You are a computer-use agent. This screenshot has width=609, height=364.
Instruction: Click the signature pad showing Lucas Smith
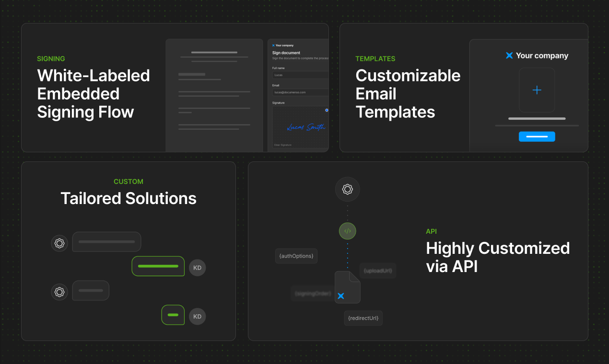coord(301,127)
